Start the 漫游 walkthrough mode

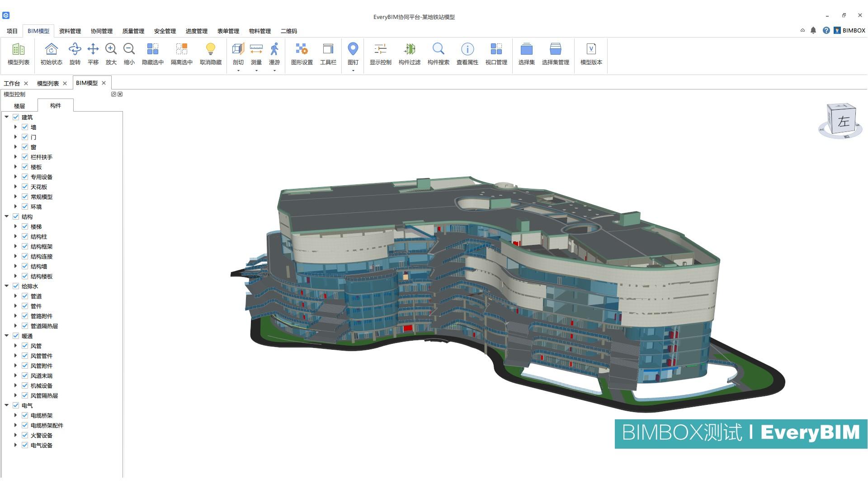coord(274,54)
